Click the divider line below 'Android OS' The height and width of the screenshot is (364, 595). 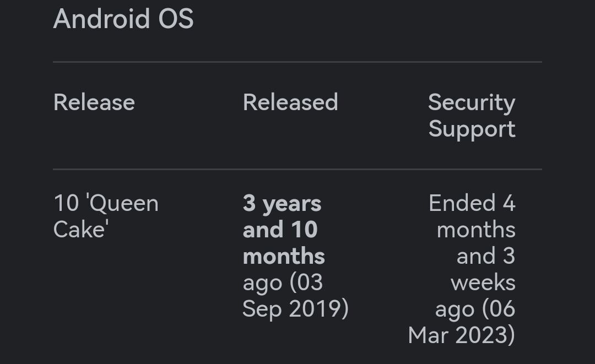[297, 62]
